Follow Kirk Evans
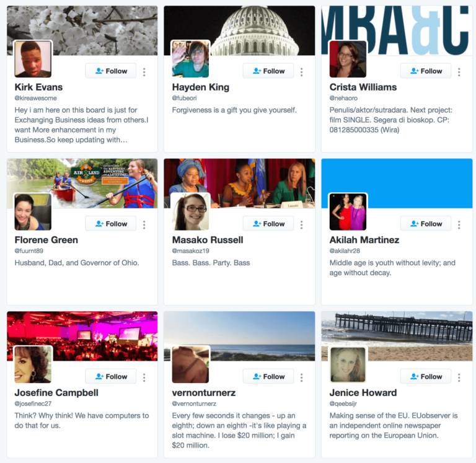The image size is (476, 463). coord(111,71)
